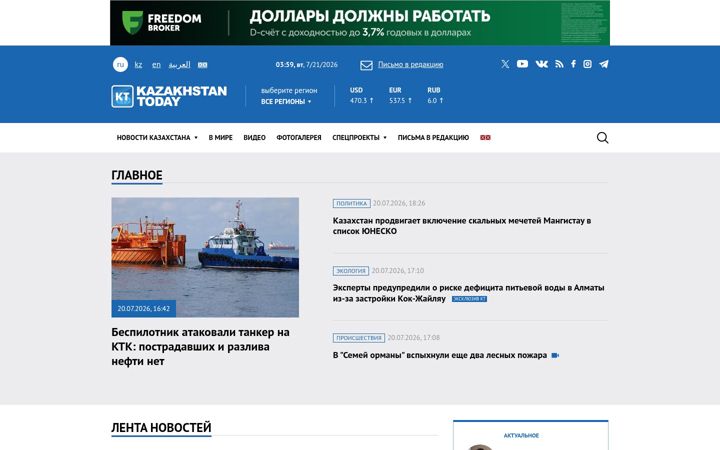Click the 'Лента новостей' section heading
This screenshot has width=720, height=450.
[161, 428]
